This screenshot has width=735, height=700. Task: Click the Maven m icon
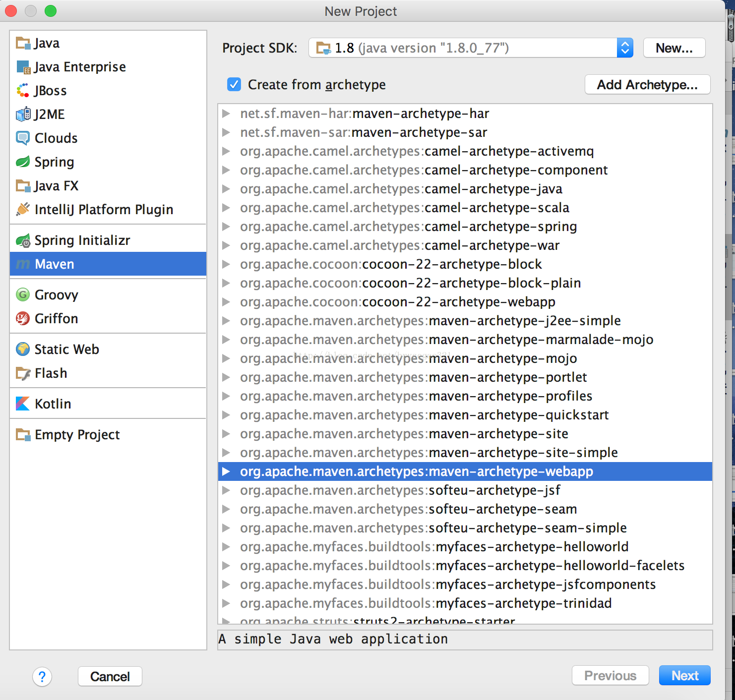pyautogui.click(x=23, y=264)
